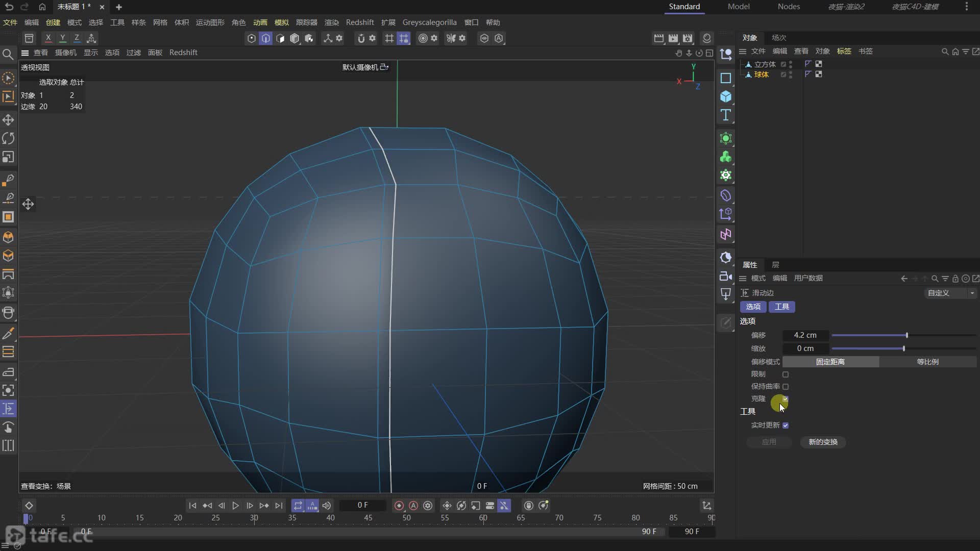Open the 文件 main menu
Viewport: 980px width, 551px height.
(x=10, y=22)
